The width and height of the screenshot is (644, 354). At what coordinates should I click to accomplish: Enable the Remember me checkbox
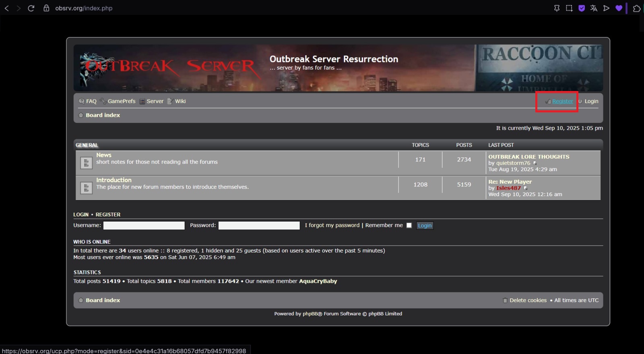409,226
